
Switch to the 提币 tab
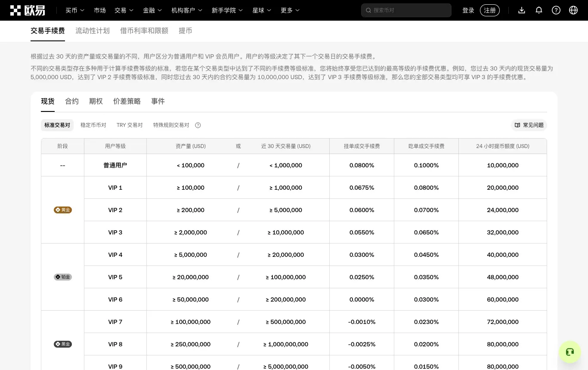pos(186,31)
